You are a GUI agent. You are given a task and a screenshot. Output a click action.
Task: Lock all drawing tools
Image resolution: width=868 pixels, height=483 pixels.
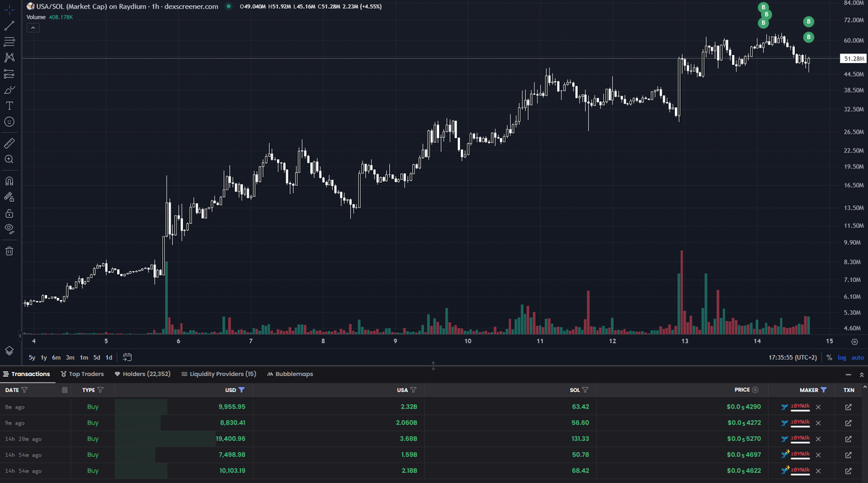coord(9,213)
